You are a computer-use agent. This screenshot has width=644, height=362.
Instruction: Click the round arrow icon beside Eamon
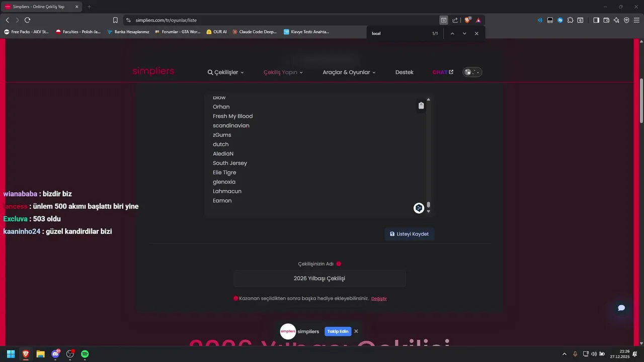[419, 208]
